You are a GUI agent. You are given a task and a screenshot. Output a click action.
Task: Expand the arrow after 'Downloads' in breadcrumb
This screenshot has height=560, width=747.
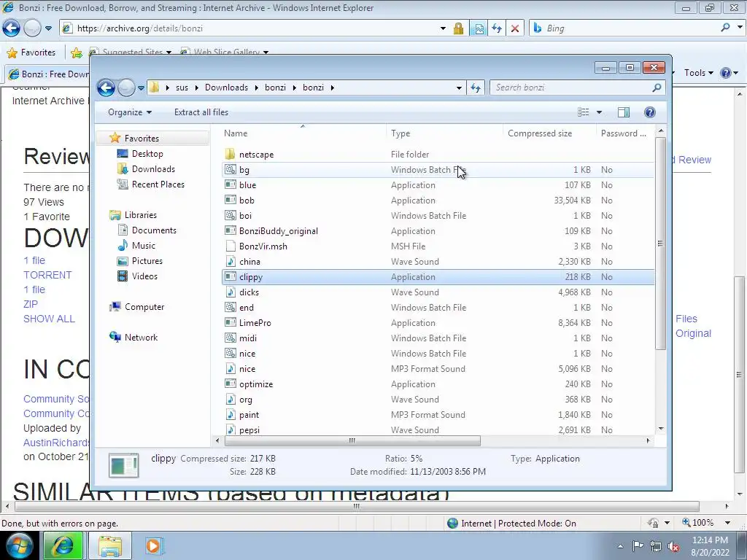pos(256,87)
